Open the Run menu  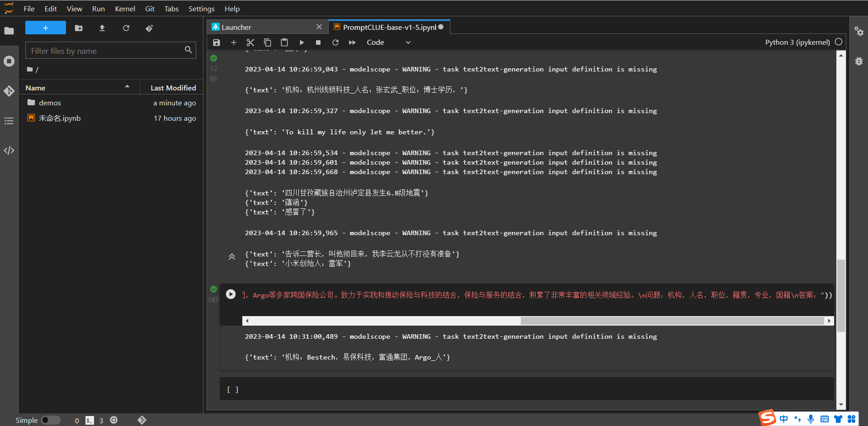pos(99,9)
